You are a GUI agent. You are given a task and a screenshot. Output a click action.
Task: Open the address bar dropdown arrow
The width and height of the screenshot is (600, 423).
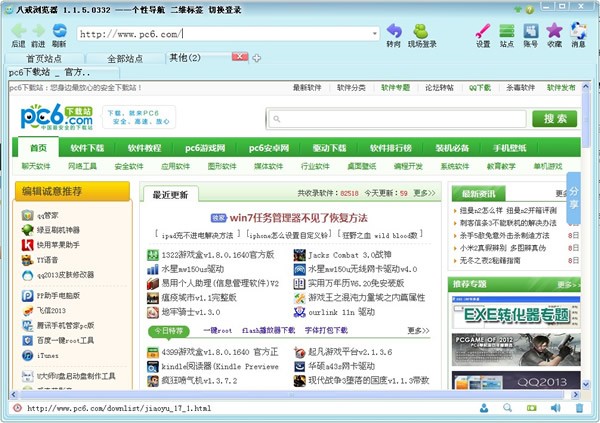coord(375,34)
